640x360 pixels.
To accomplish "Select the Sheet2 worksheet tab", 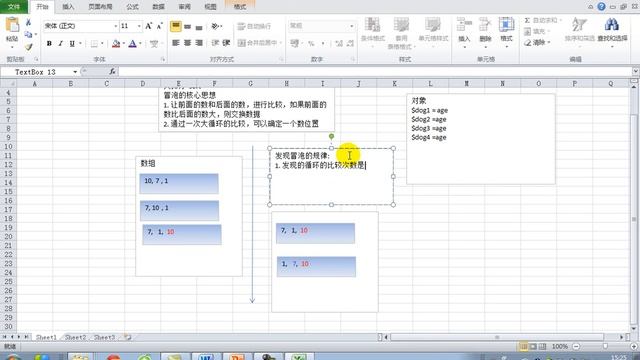I will pyautogui.click(x=76, y=338).
